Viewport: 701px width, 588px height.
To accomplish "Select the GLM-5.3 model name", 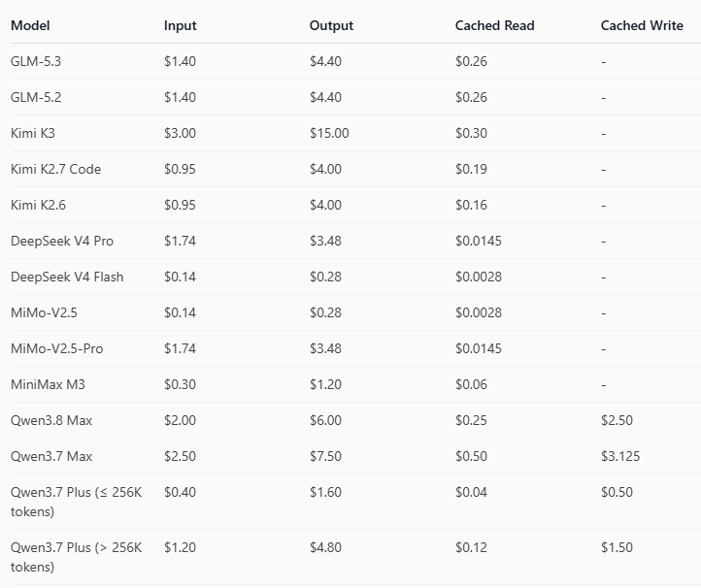I will point(36,61).
